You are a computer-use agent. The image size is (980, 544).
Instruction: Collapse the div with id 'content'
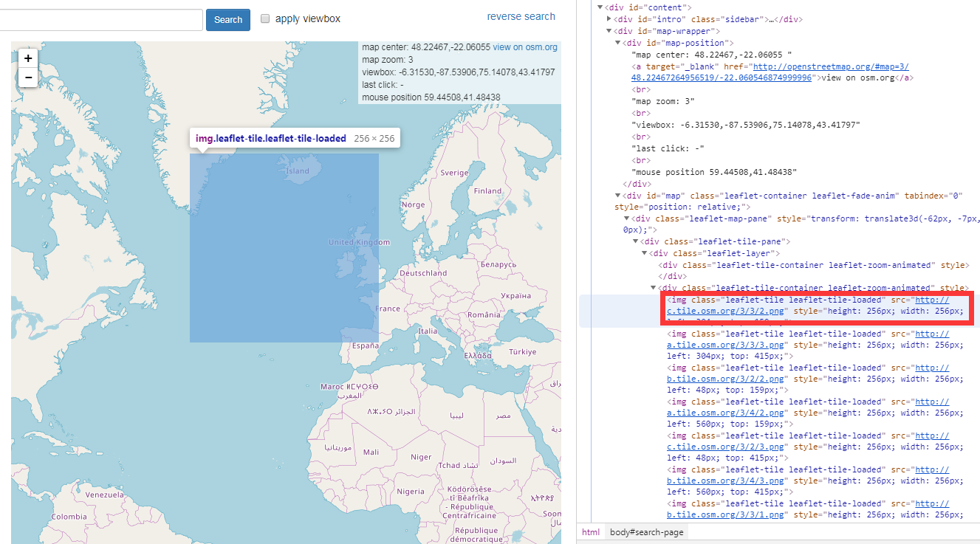coord(600,7)
